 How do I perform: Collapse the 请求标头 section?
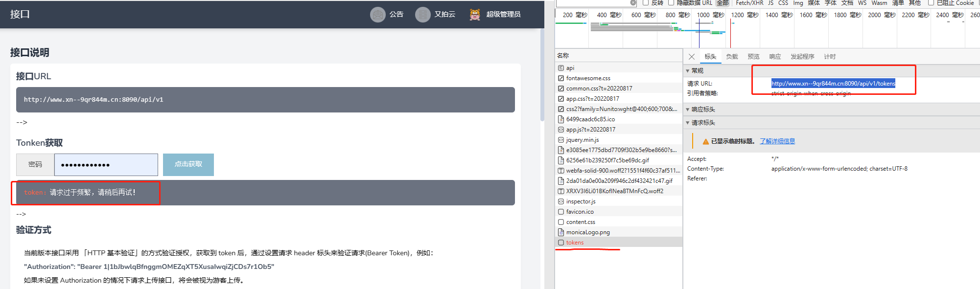pyautogui.click(x=688, y=123)
